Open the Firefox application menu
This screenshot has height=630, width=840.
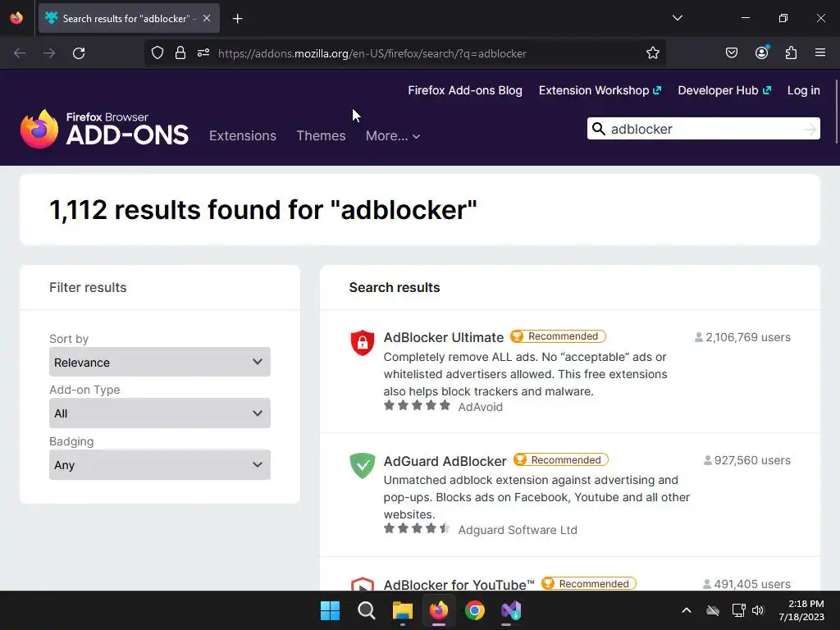pos(819,52)
